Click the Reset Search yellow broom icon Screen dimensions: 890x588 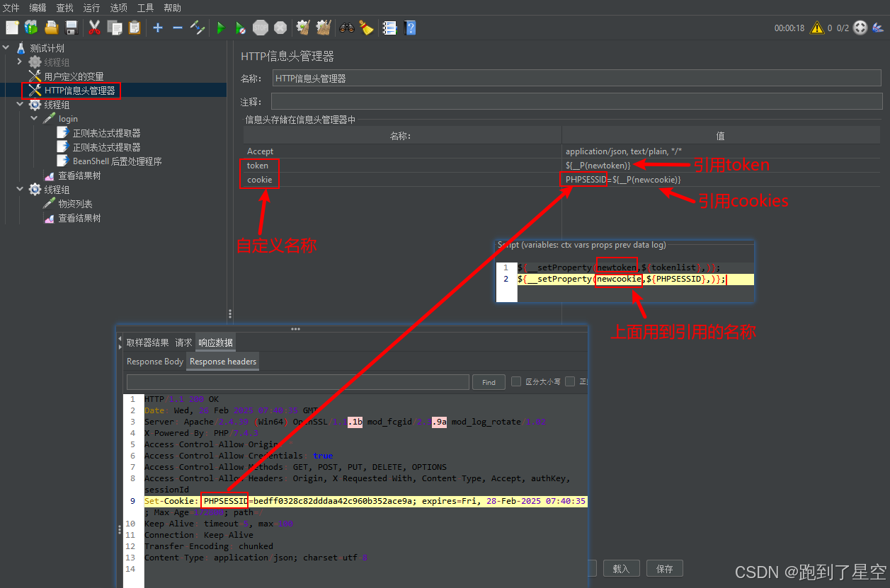click(366, 28)
